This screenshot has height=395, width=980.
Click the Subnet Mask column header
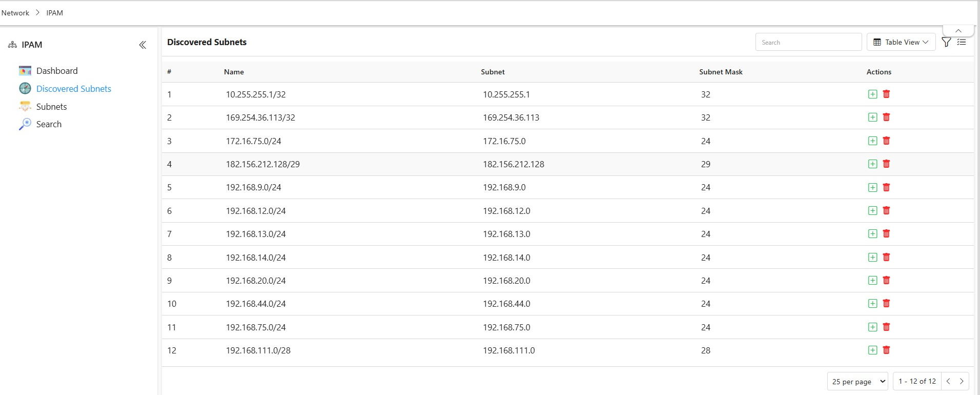pos(721,72)
